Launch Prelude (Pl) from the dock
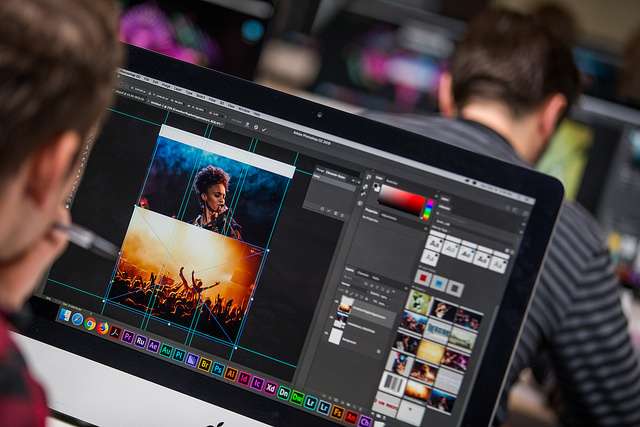This screenshot has width=640, height=427. [178, 355]
